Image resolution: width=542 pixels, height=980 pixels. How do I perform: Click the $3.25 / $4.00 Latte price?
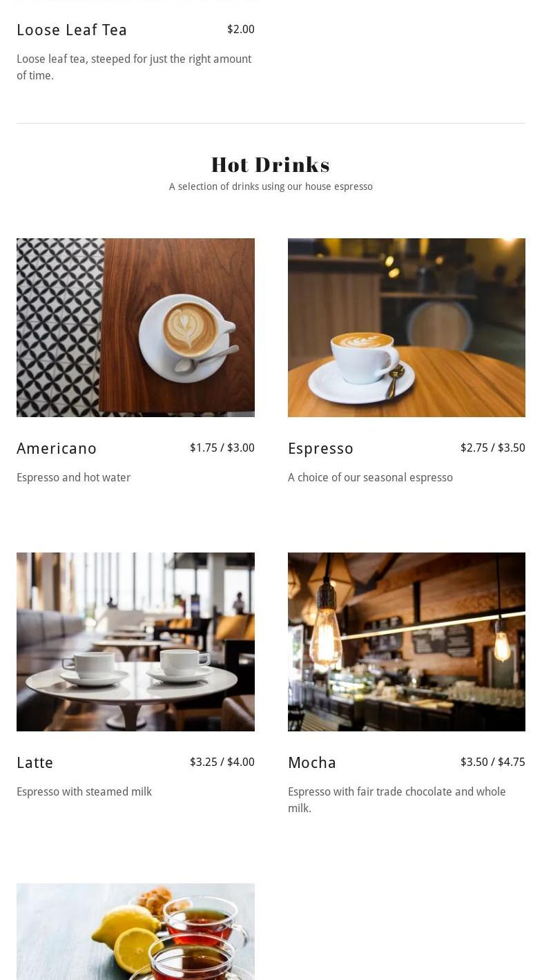pos(222,762)
